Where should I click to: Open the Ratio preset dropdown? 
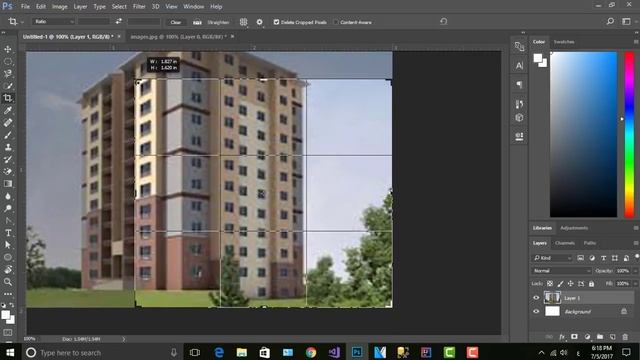click(53, 22)
